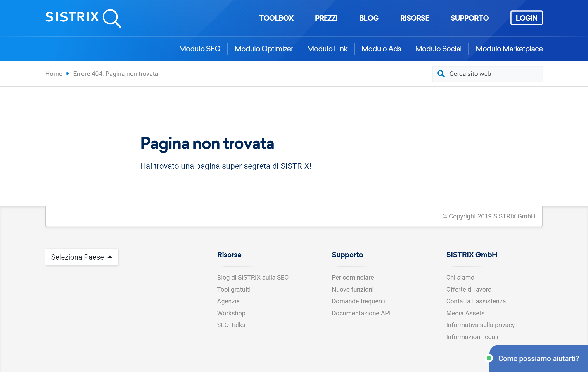The height and width of the screenshot is (372, 588).
Task: Expand the Seleziona Paese dropdown
Action: 82,257
